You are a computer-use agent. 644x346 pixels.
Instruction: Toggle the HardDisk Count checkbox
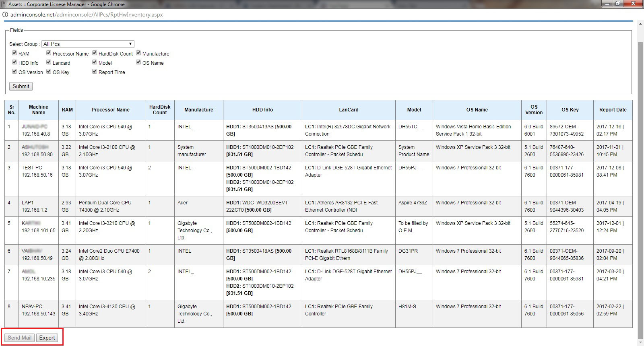pos(95,53)
